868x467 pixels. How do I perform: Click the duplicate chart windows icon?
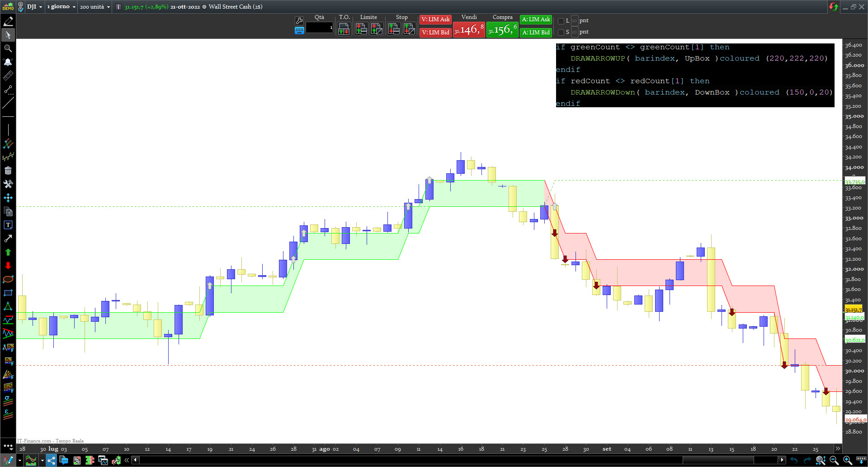click(103, 461)
